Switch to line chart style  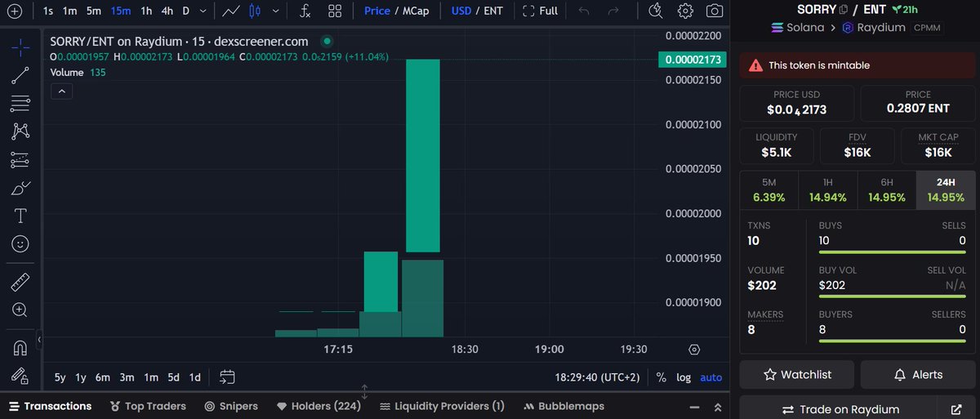tap(231, 11)
